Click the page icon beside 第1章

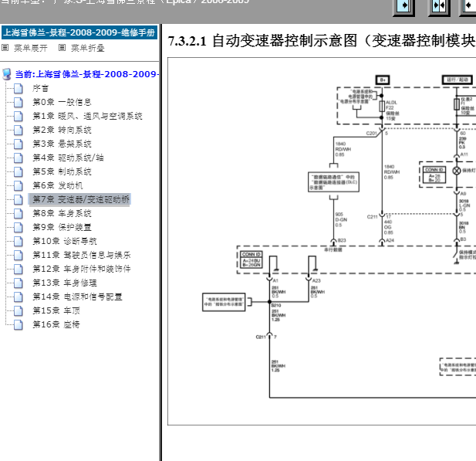19,117
